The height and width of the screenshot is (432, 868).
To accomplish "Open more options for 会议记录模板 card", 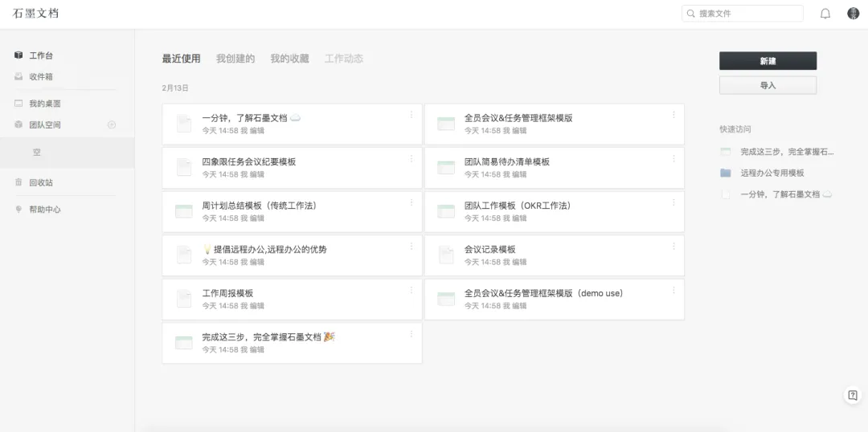I will [674, 246].
